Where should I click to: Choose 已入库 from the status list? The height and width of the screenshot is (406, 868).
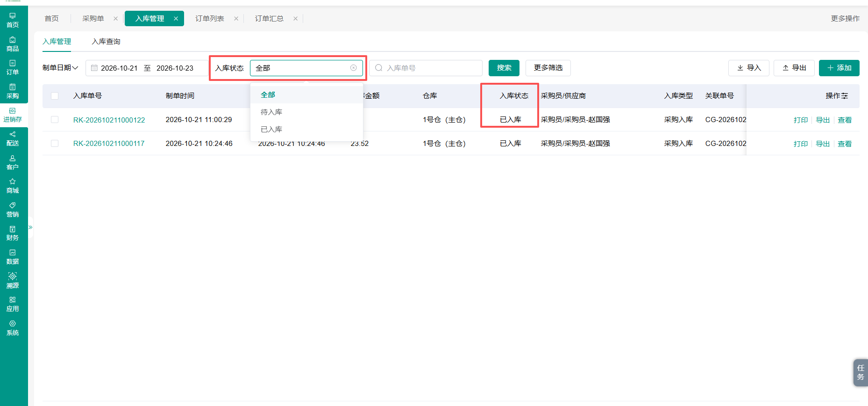click(306, 130)
